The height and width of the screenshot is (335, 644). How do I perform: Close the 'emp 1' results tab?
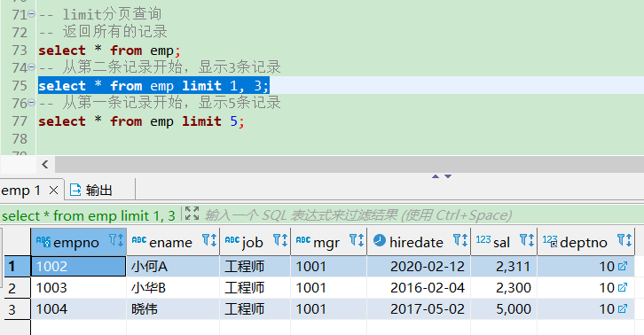(x=53, y=190)
